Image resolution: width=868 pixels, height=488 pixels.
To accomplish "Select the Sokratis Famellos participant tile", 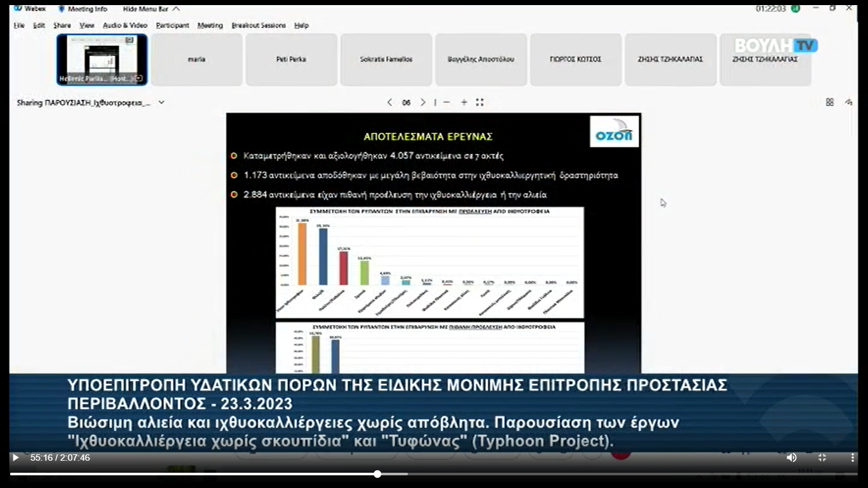I will pos(386,60).
